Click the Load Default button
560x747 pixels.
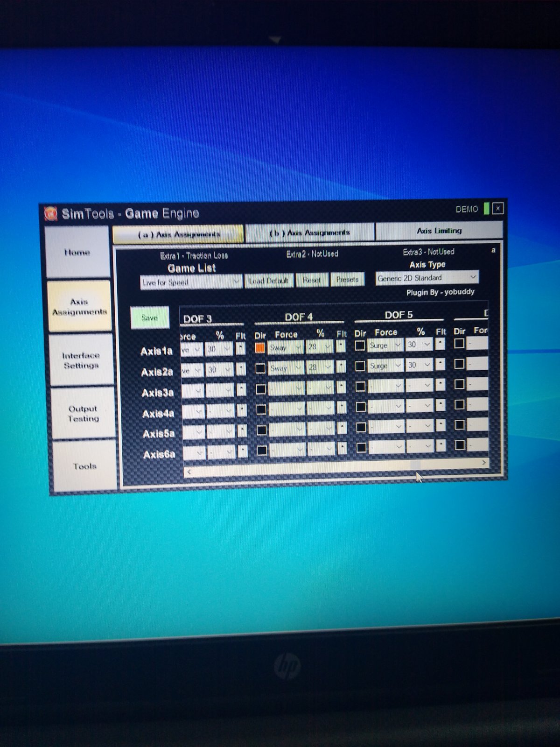pyautogui.click(x=268, y=281)
